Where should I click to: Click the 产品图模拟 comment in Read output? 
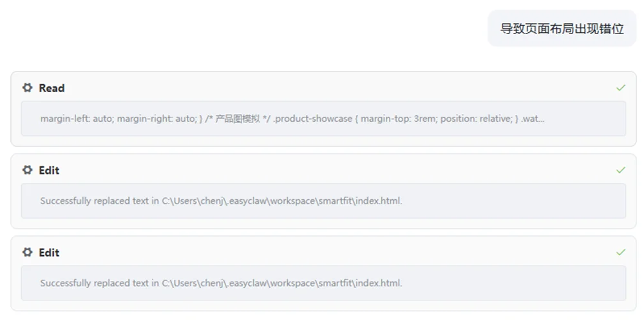click(x=237, y=119)
